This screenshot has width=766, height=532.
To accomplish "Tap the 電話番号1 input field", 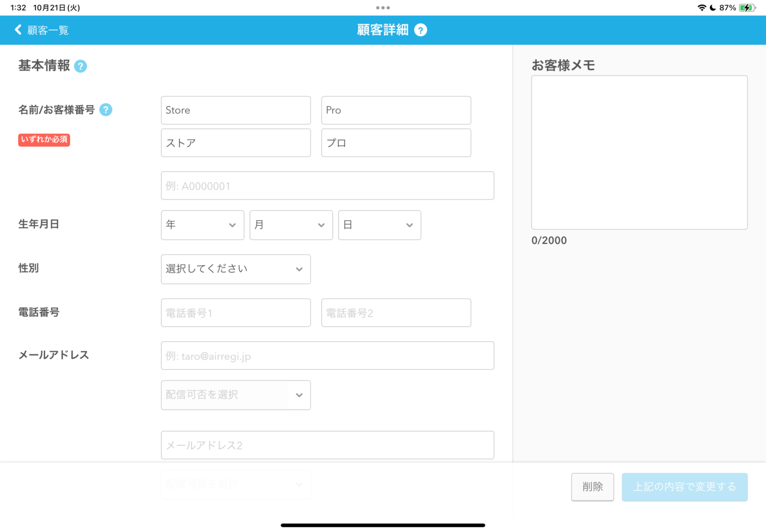I will (235, 313).
